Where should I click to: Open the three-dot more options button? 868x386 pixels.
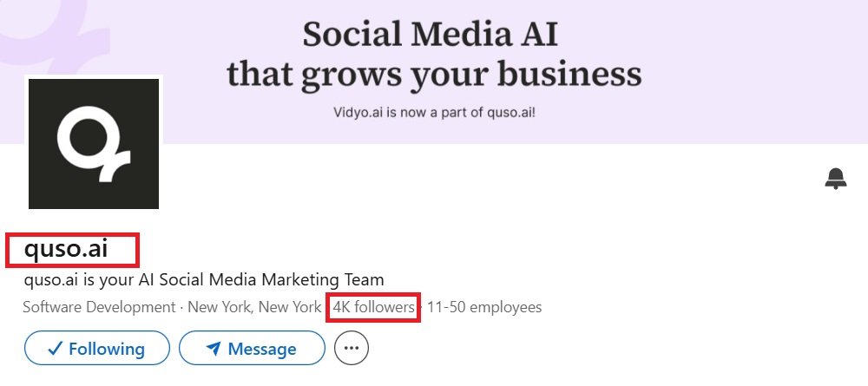pyautogui.click(x=352, y=348)
